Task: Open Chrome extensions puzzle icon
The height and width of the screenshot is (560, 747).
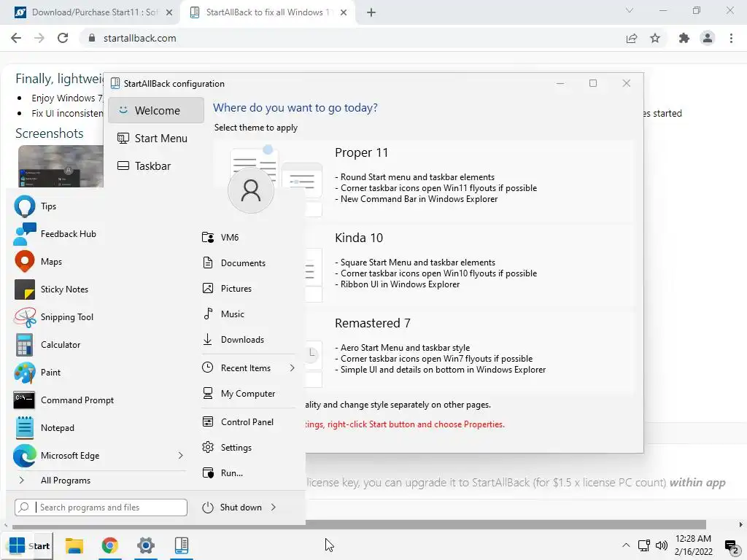Action: click(684, 38)
